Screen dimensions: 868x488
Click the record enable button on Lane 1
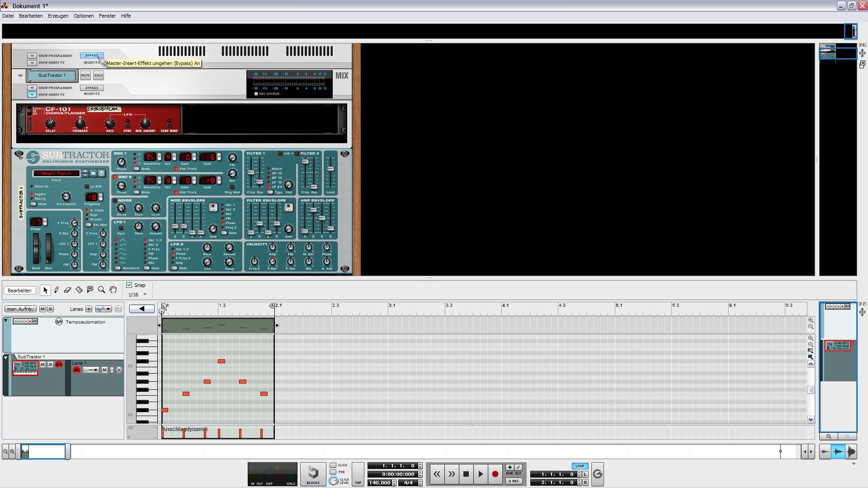tap(76, 371)
